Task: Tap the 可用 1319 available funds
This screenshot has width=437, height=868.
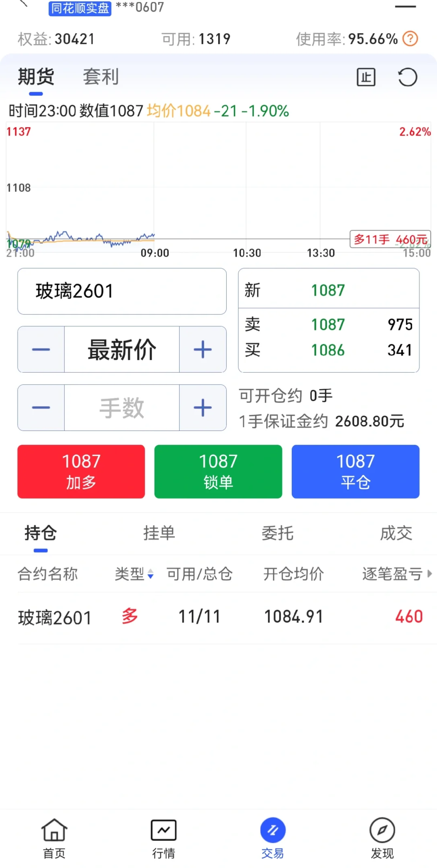Action: [196, 39]
